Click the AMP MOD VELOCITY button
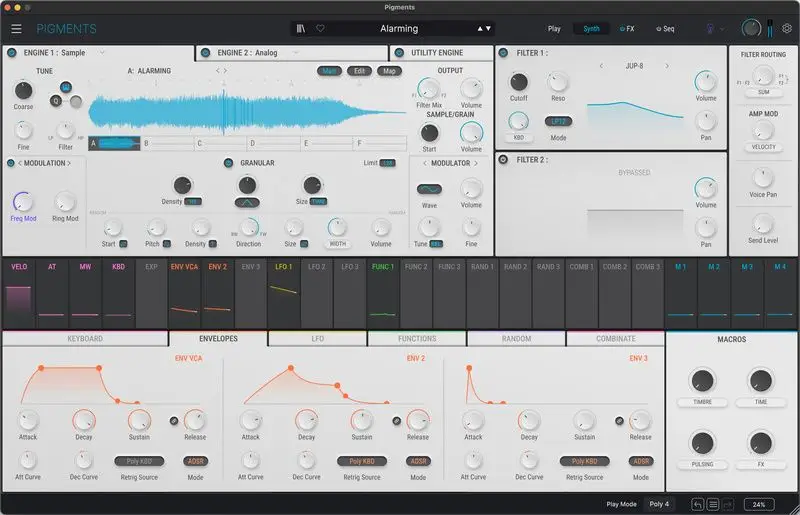Image resolution: width=800 pixels, height=515 pixels. tap(763, 147)
